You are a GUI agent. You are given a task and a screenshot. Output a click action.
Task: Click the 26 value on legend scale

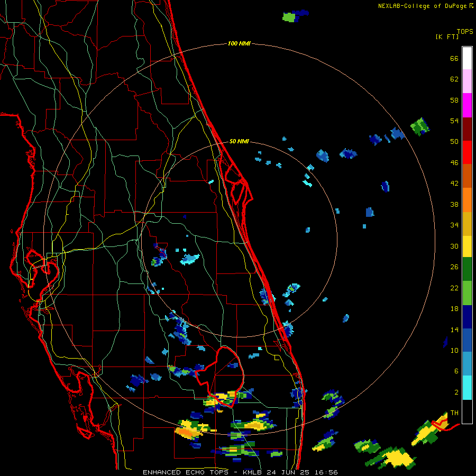click(x=454, y=267)
